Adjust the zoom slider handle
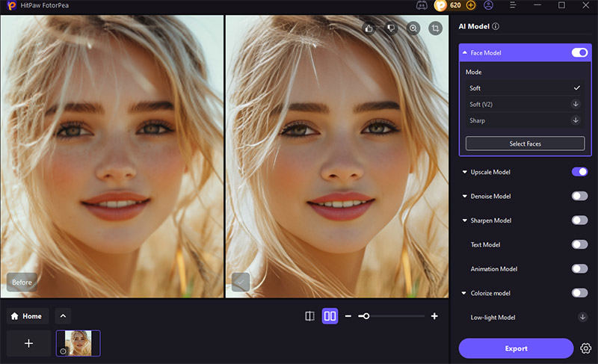The width and height of the screenshot is (598, 364). 366,316
